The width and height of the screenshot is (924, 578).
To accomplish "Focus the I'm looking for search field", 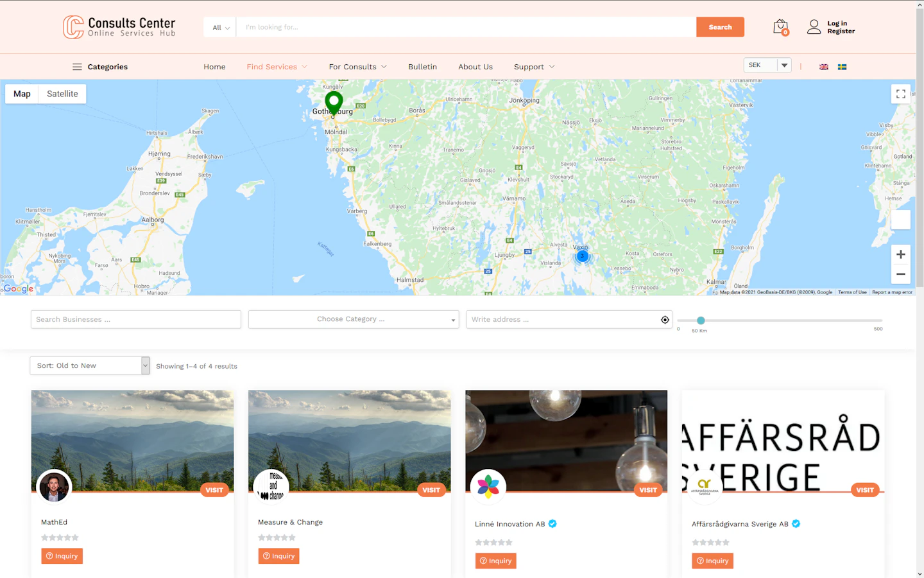I will pyautogui.click(x=466, y=27).
